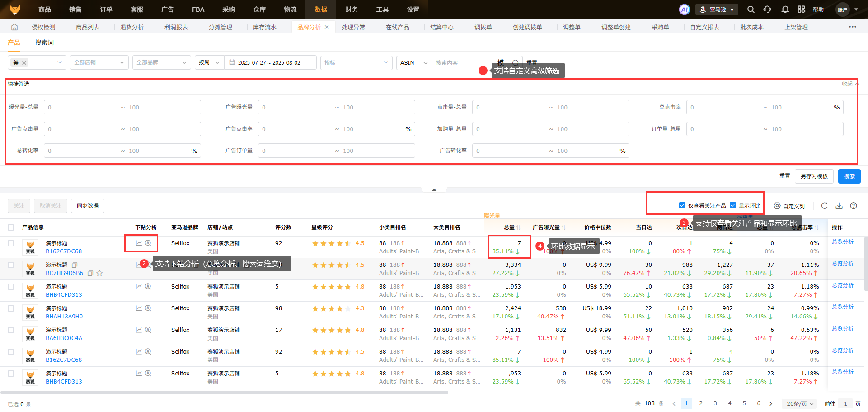Uncheck the 显示环比 checkbox
Viewport: 868px width, 412px height.
click(733, 206)
